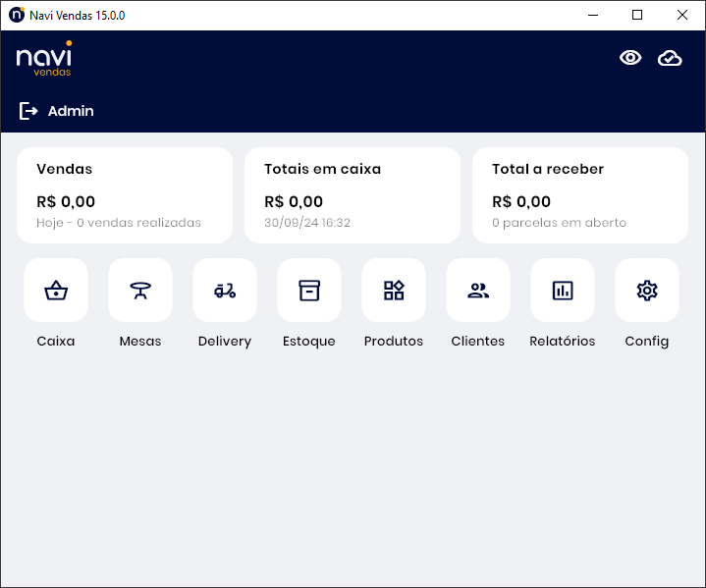The image size is (706, 588).
Task: Minimize the Navi Vendas window
Action: [x=592, y=15]
